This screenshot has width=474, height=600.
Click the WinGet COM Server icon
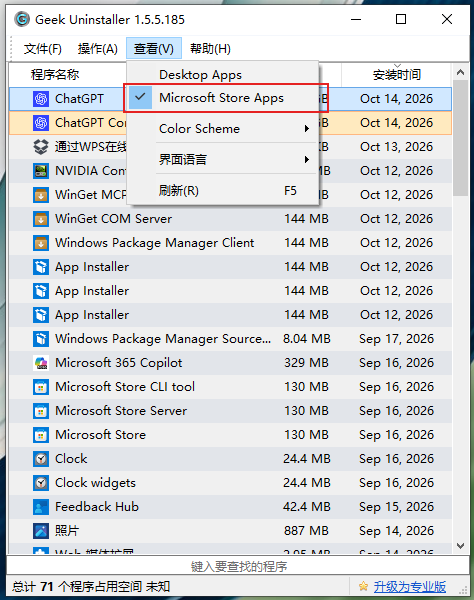[41, 219]
